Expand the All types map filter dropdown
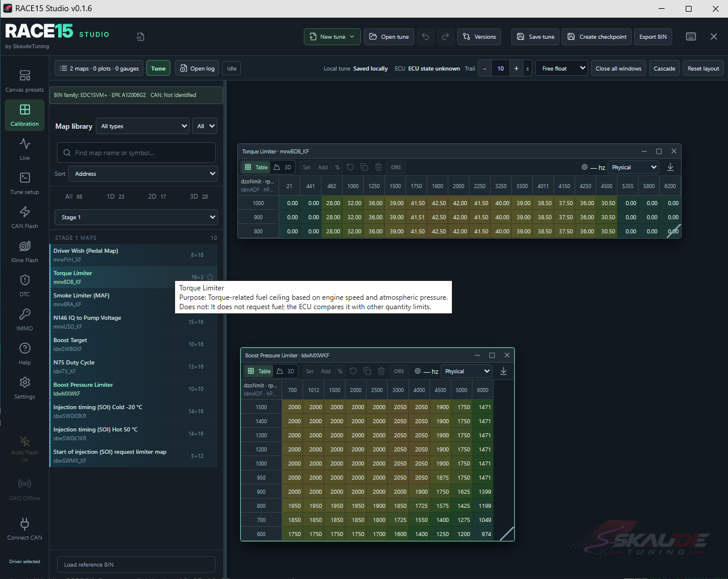The image size is (728, 579). click(143, 126)
